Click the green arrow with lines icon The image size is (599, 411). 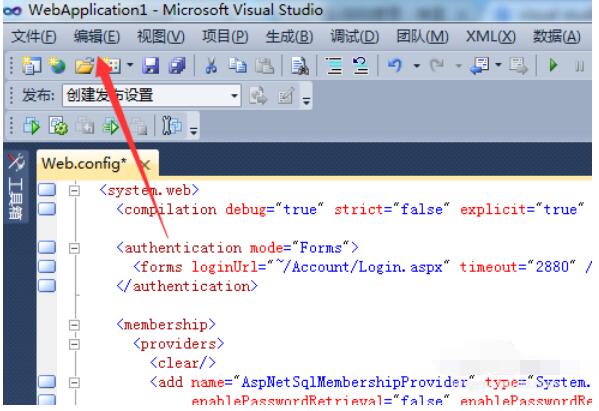pos(111,126)
